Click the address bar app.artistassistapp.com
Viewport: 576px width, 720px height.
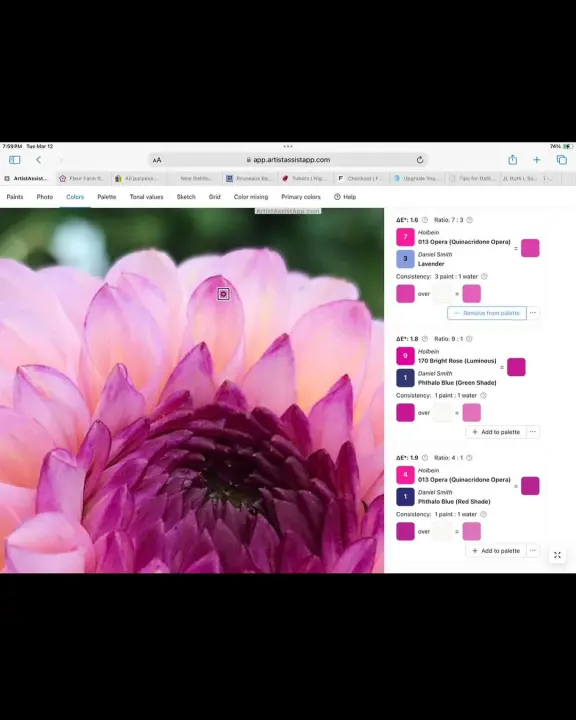(288, 160)
